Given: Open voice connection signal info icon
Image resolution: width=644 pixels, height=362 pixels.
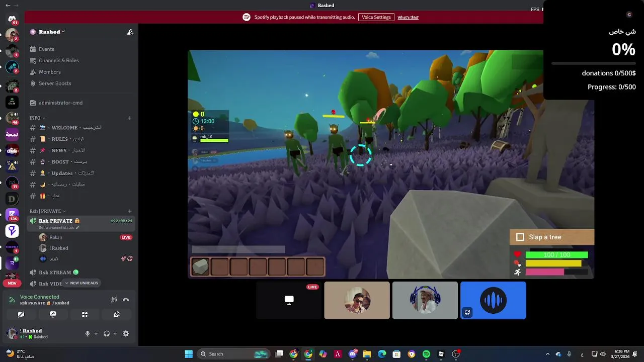Looking at the screenshot, I should pyautogui.click(x=12, y=300).
